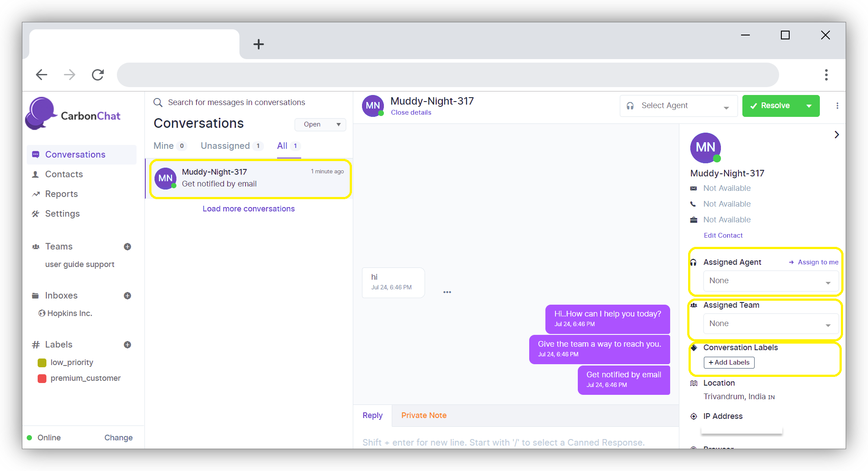Click the search messages input field
Viewport: 868px width, 471px height.
pyautogui.click(x=236, y=102)
